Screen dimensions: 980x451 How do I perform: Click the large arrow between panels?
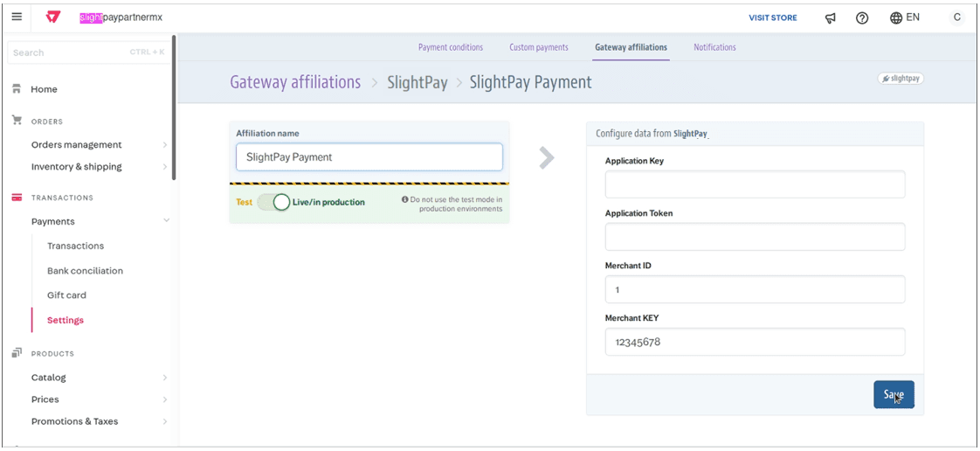tap(546, 158)
